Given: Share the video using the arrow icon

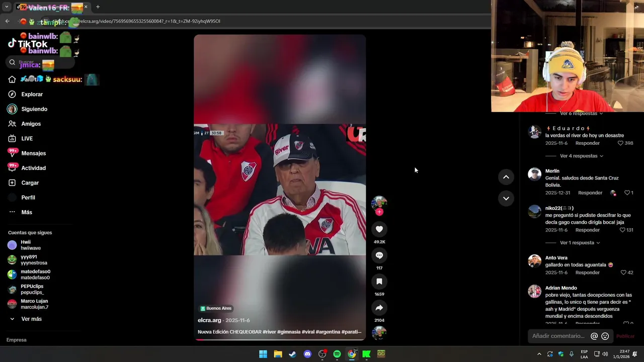Looking at the screenshot, I should pos(379,308).
